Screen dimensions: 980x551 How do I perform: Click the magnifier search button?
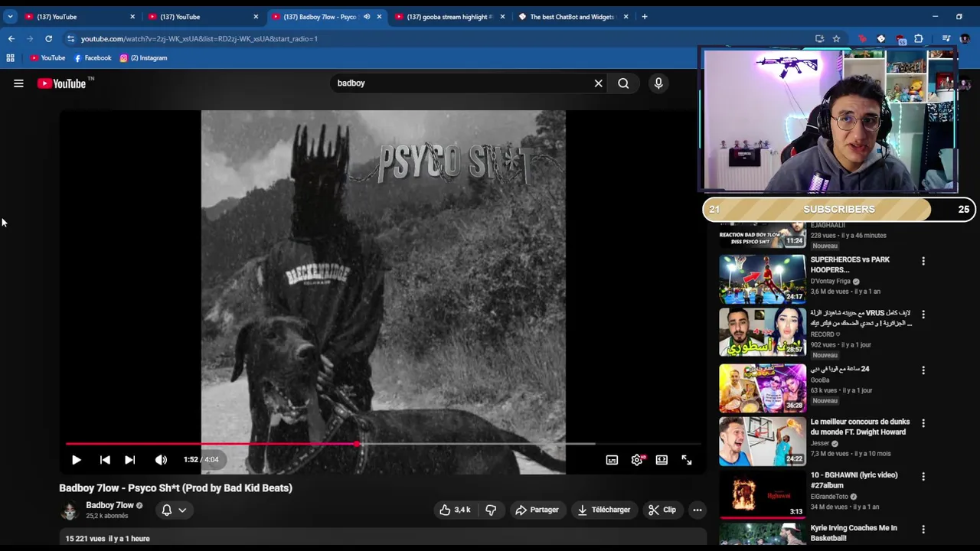pyautogui.click(x=623, y=83)
